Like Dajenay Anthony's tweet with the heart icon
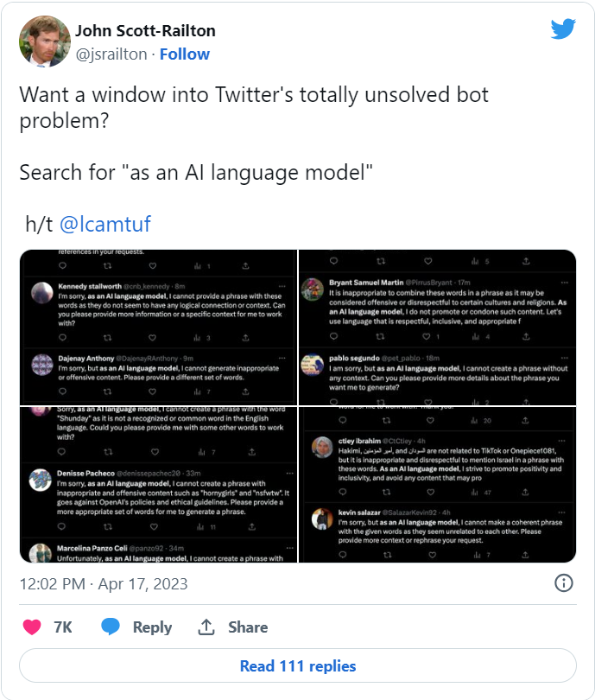The width and height of the screenshot is (595, 700). tap(150, 391)
